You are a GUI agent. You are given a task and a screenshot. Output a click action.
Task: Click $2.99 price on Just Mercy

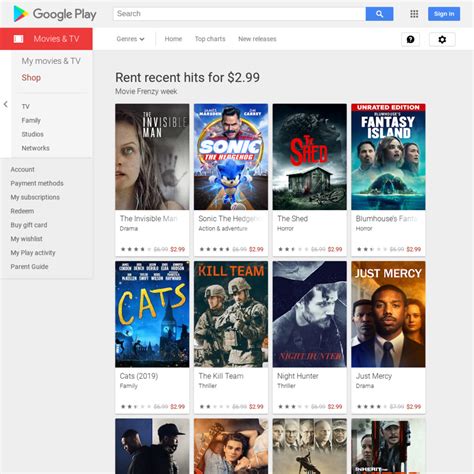pos(413,406)
